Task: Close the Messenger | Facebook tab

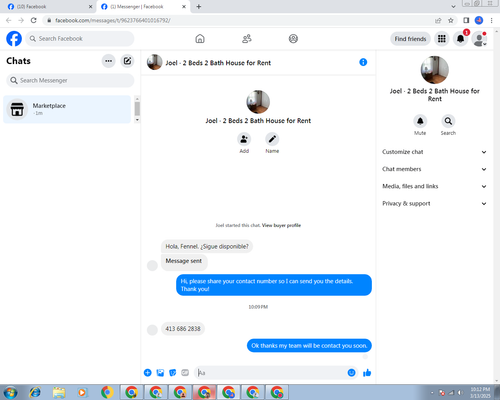Action: point(184,7)
